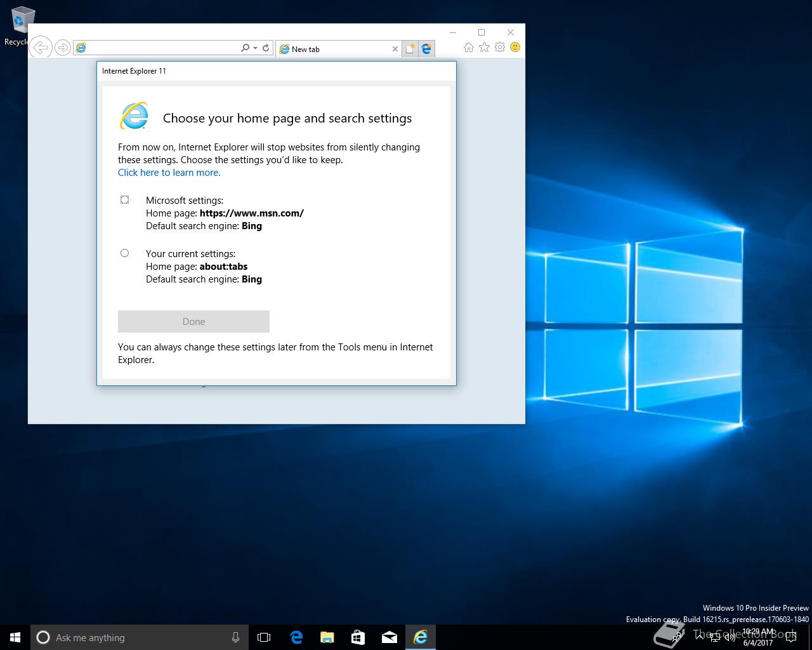
Task: Click the Cortana Ask me anything box
Action: [x=139, y=637]
